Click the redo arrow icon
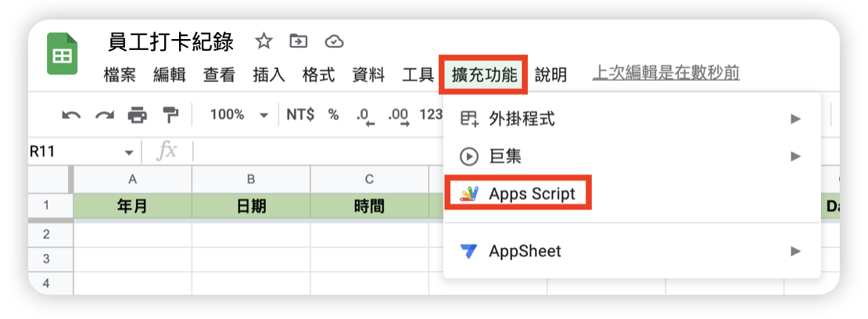The width and height of the screenshot is (868, 319). click(104, 115)
